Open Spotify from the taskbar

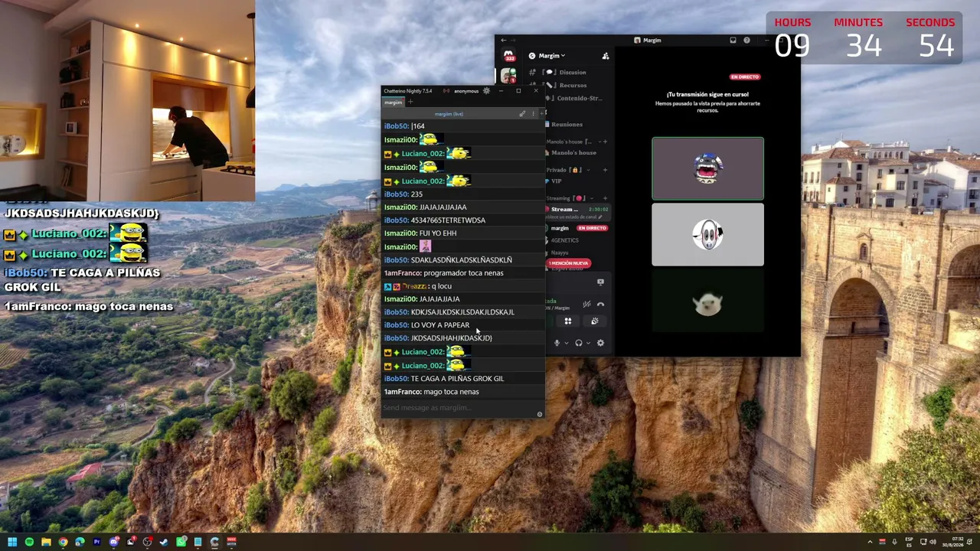29,543
